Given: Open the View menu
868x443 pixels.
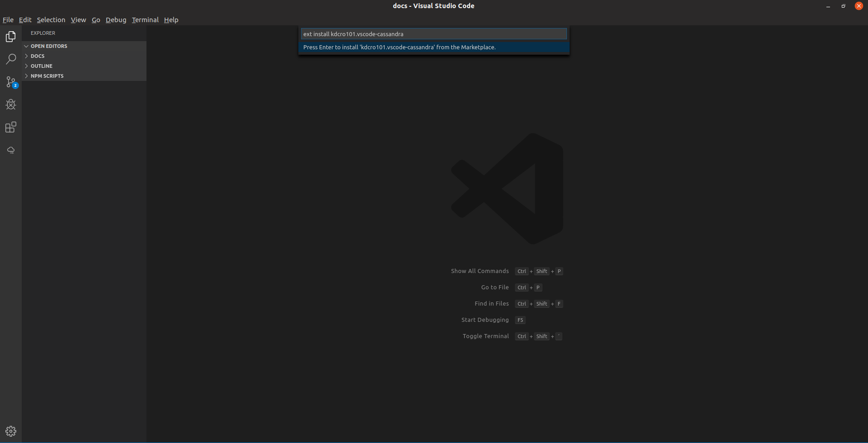Looking at the screenshot, I should click(78, 20).
